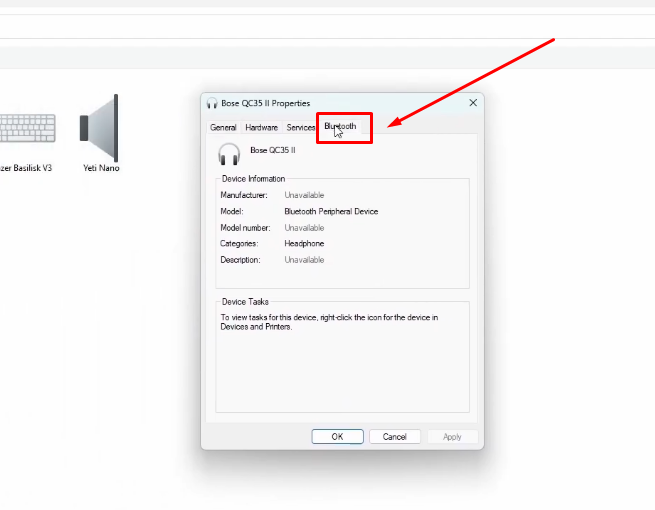Click the greyed-out Apply button
Screen dimensions: 655x510
tap(452, 436)
